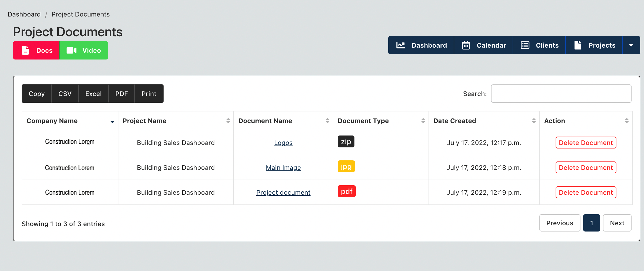644x271 pixels.
Task: Sort the table by Document Name
Action: point(283,121)
